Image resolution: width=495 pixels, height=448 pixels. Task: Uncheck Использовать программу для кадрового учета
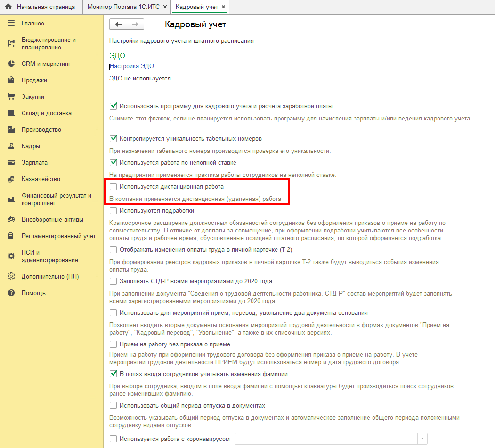[114, 106]
